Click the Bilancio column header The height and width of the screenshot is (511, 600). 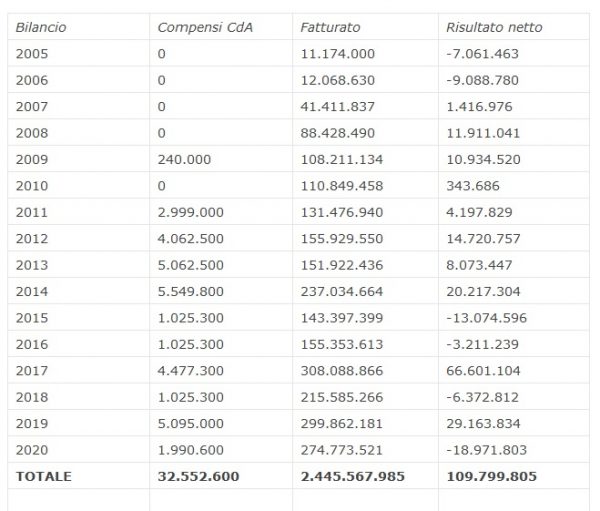point(41,27)
